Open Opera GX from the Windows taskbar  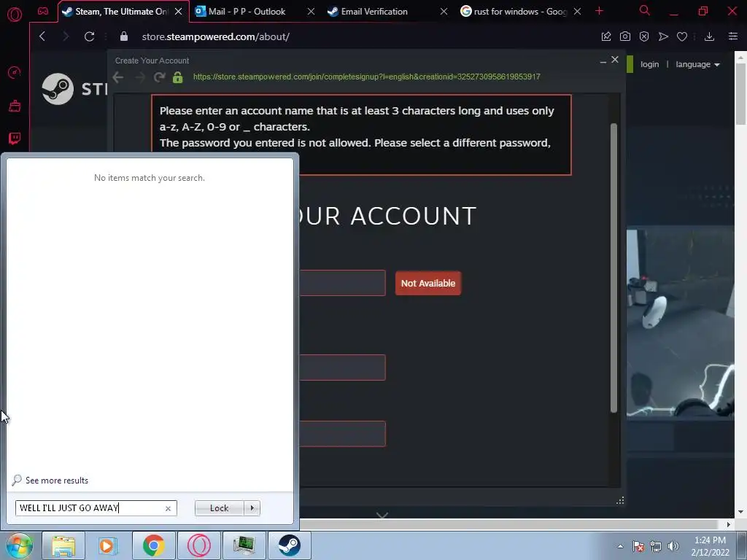[x=199, y=545]
